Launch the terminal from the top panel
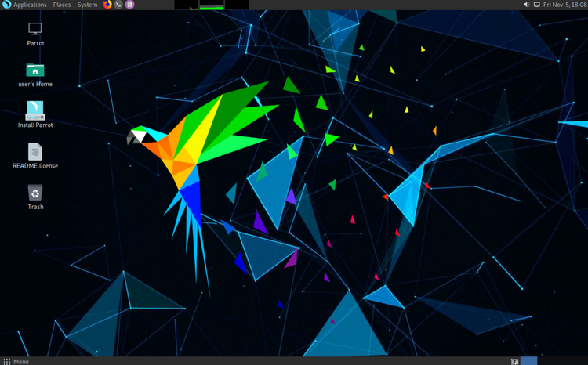This screenshot has width=588, height=365. point(118,5)
